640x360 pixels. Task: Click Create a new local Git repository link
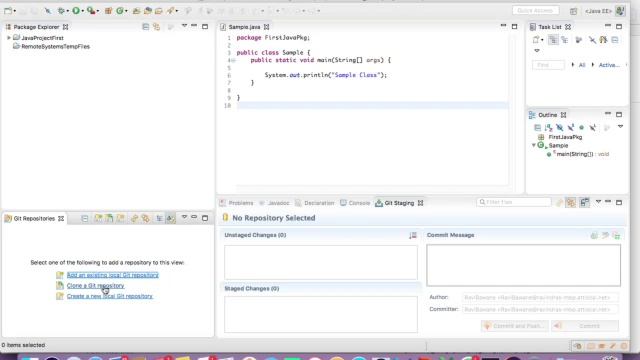click(x=110, y=296)
